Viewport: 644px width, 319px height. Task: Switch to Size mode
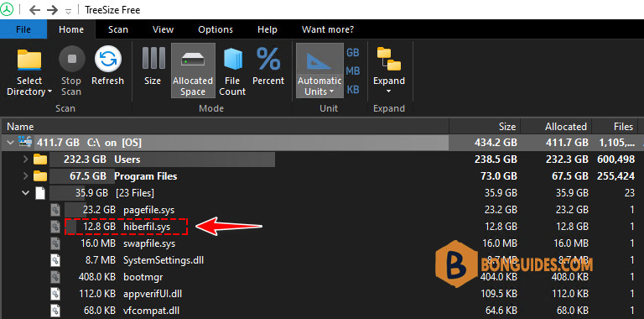(x=153, y=65)
